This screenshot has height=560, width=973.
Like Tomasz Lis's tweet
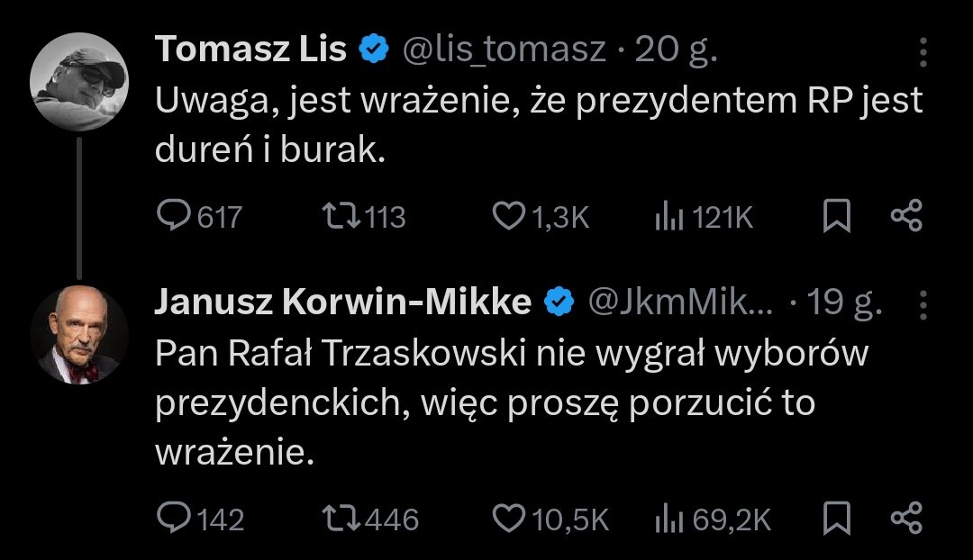[x=510, y=217]
